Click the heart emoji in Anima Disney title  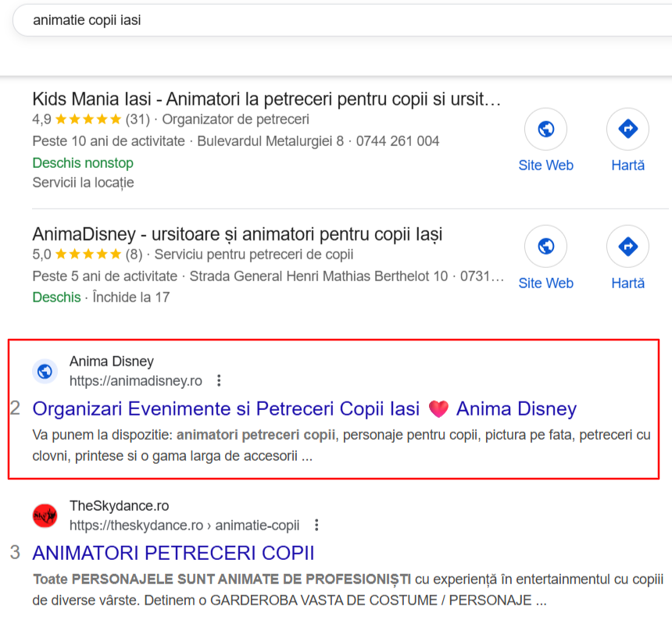[x=438, y=408]
